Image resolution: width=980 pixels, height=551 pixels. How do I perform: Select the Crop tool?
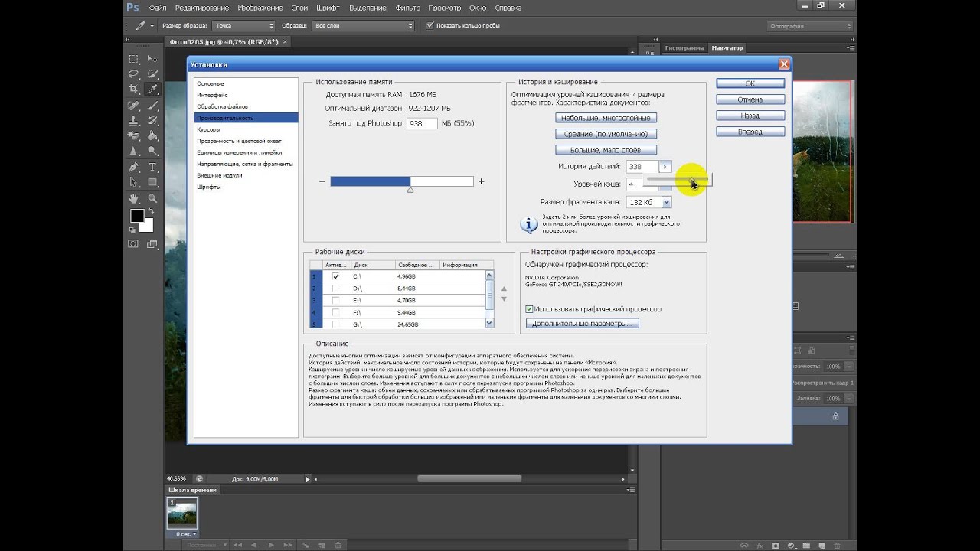pos(133,90)
